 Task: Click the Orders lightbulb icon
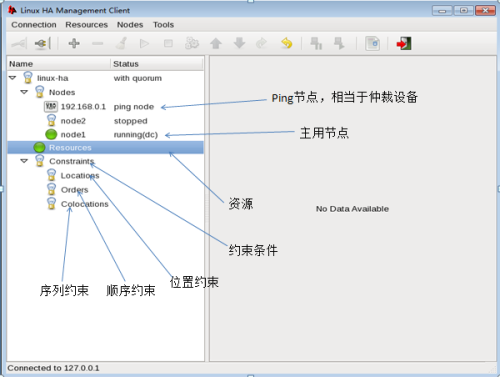(x=51, y=189)
